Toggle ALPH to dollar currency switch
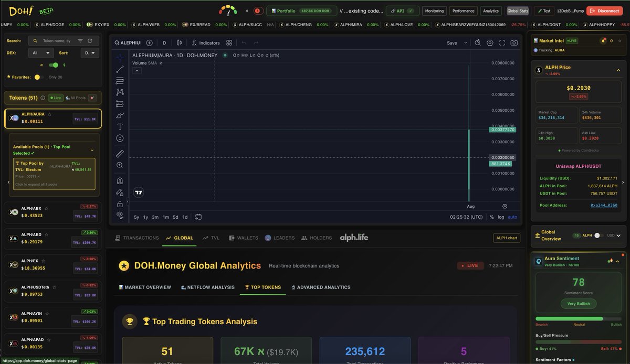Viewport: 630px width, 364px height. [x=54, y=65]
